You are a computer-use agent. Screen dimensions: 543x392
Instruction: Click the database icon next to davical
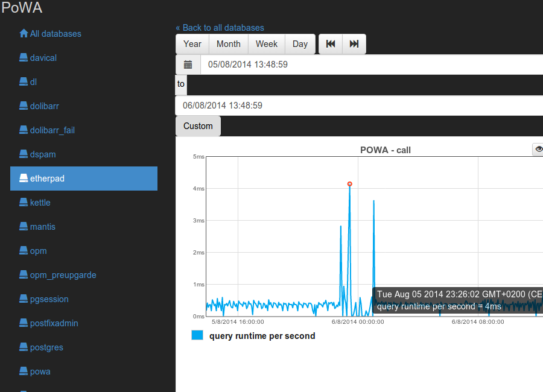24,58
